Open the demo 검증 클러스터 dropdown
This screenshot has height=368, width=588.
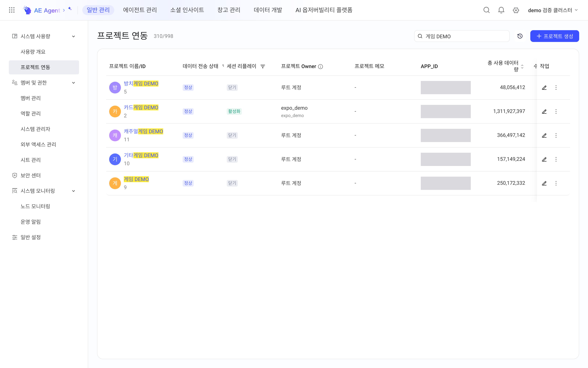pos(553,10)
